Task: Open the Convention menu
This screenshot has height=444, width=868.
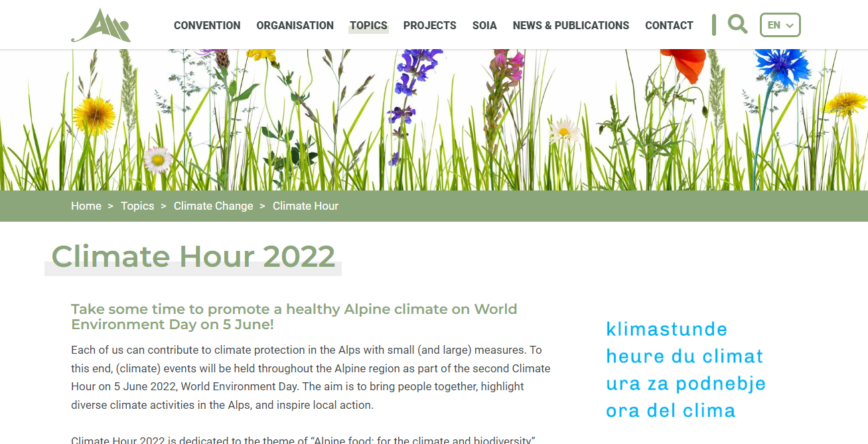Action: coord(207,25)
